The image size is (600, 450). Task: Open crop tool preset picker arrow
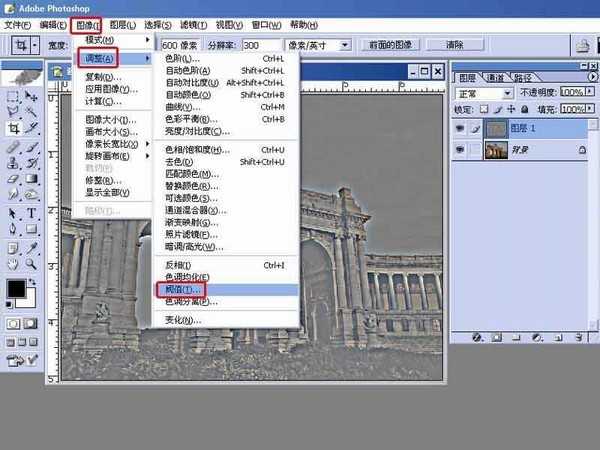pyautogui.click(x=34, y=46)
